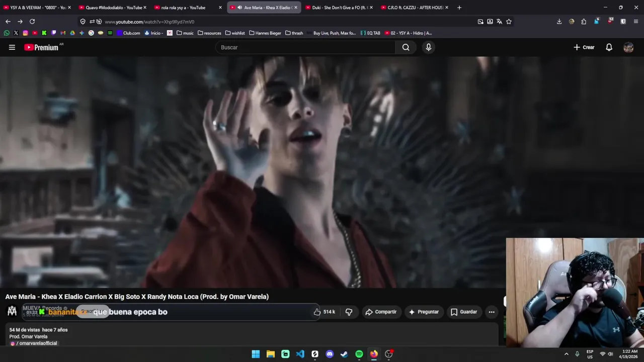The width and height of the screenshot is (644, 362).
Task: Open the EQ TAB bookmark
Action: [x=370, y=33]
